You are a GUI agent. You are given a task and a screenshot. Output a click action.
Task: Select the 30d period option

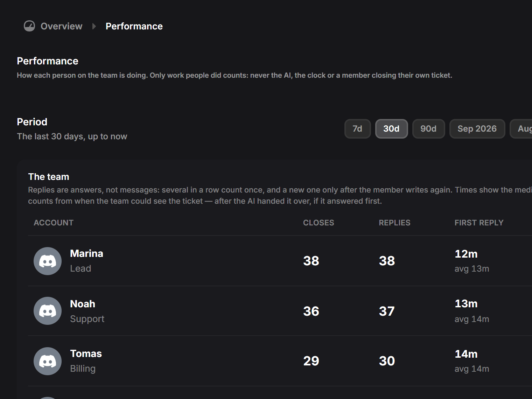pyautogui.click(x=391, y=129)
